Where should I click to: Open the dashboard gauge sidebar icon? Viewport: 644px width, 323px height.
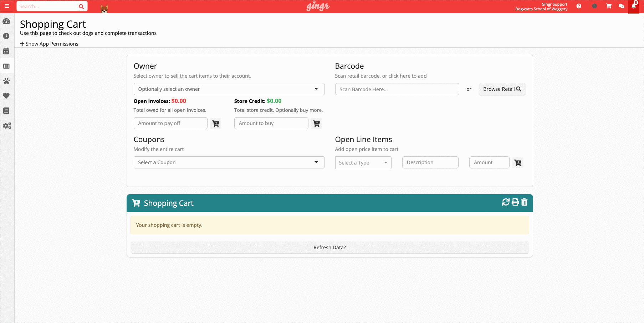pos(6,21)
